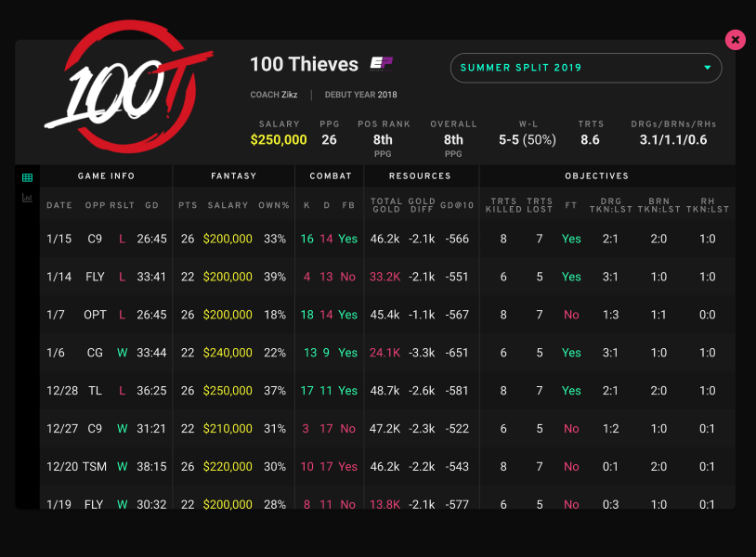Click the TL opponent in 12/28 row

point(95,391)
